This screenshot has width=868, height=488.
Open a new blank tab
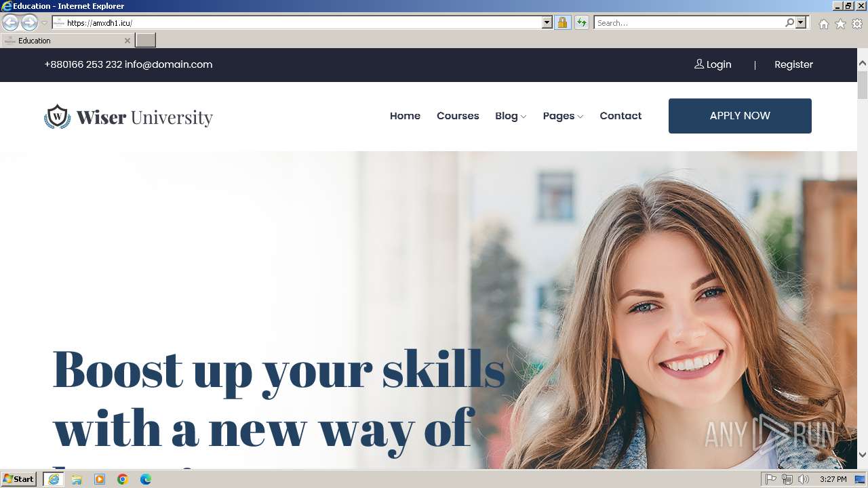tap(146, 41)
